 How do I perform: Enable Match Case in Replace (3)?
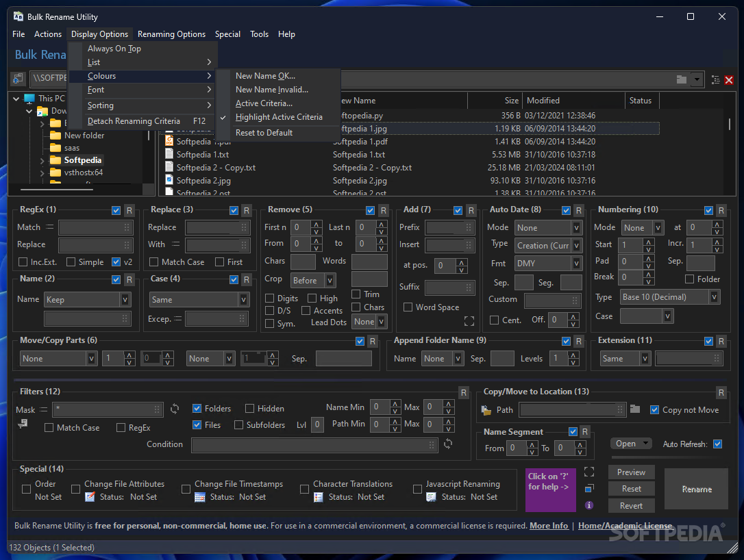click(153, 262)
